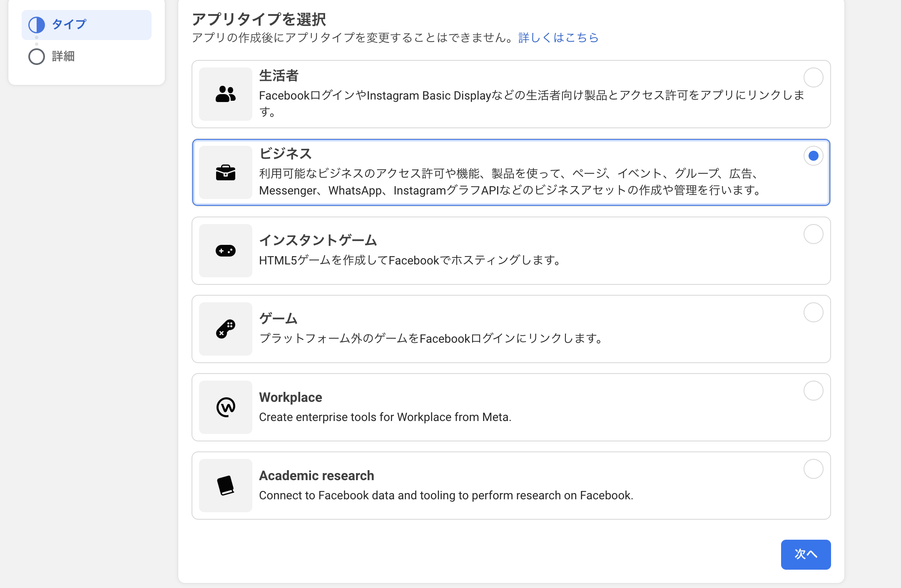Click the 生活者 card title

pos(279,75)
